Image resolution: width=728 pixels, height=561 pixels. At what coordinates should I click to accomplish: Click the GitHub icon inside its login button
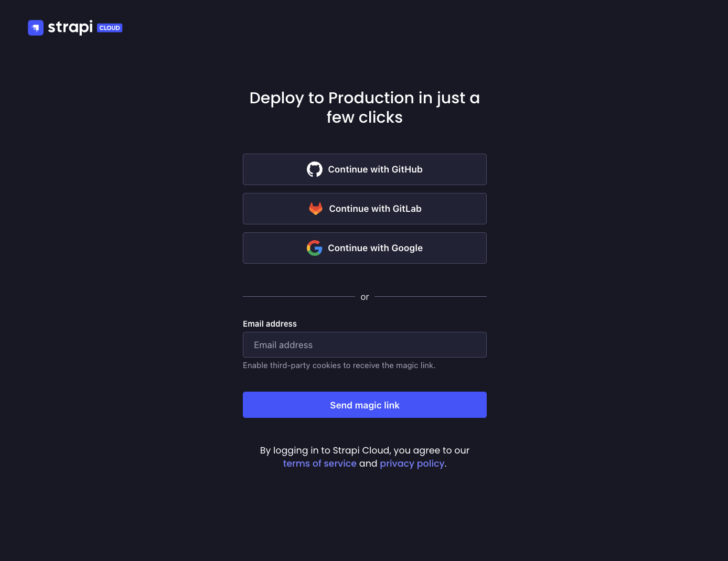[x=315, y=169]
